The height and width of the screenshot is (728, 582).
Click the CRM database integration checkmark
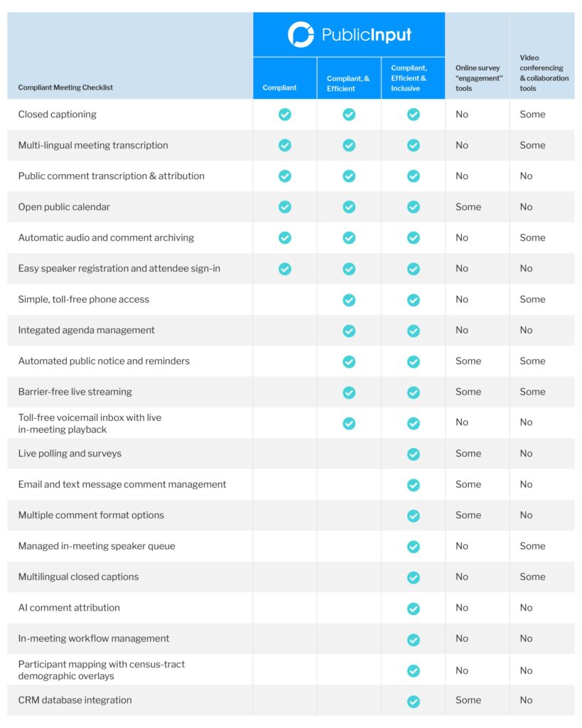tap(414, 701)
